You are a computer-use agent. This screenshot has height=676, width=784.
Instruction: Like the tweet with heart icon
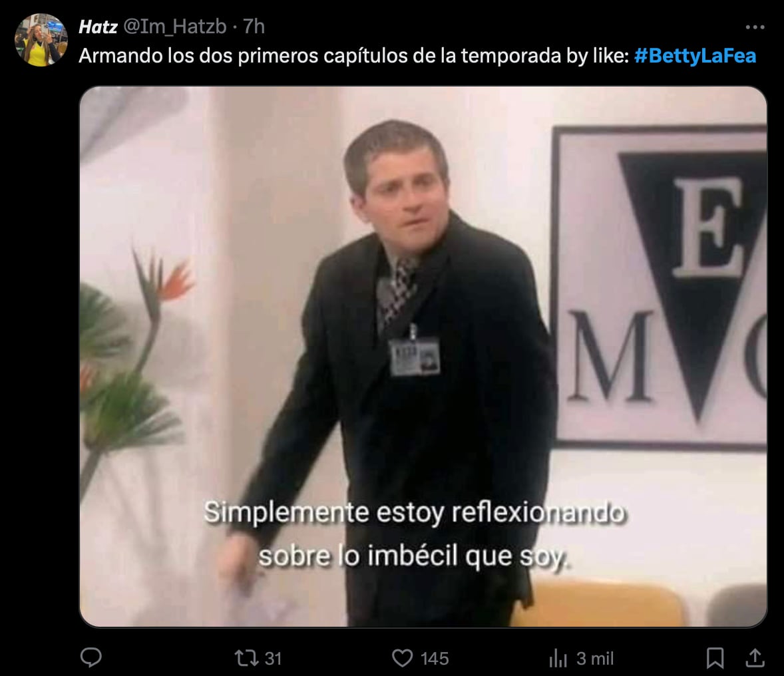click(x=402, y=658)
